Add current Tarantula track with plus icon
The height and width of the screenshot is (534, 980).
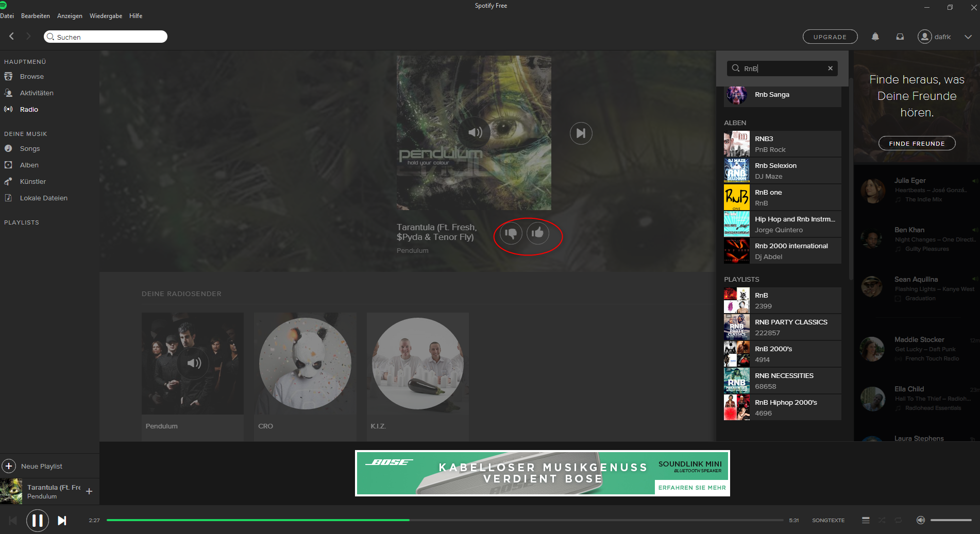[x=89, y=491]
